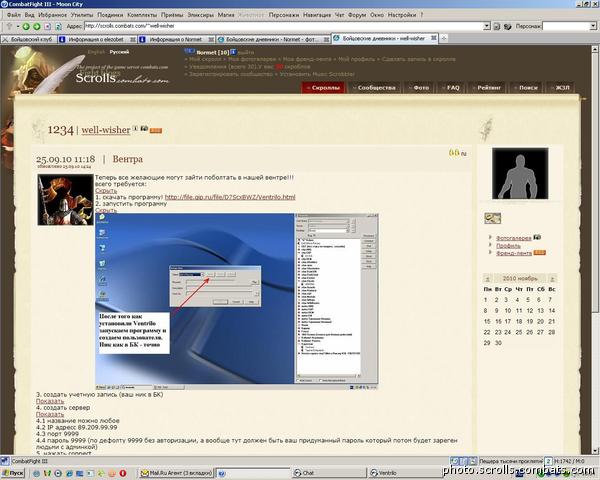This screenshot has width=600, height=480.
Task: Open the Профиль sidebar link
Action: [x=508, y=245]
